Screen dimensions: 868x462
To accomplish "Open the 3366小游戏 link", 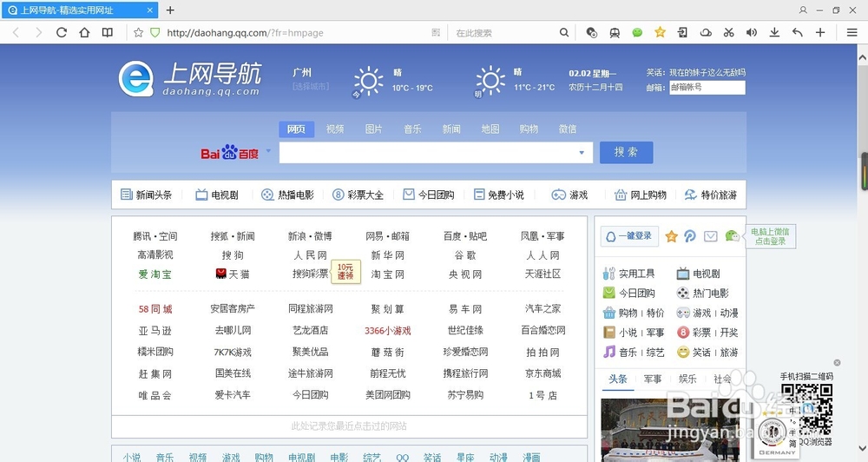I will 387,331.
